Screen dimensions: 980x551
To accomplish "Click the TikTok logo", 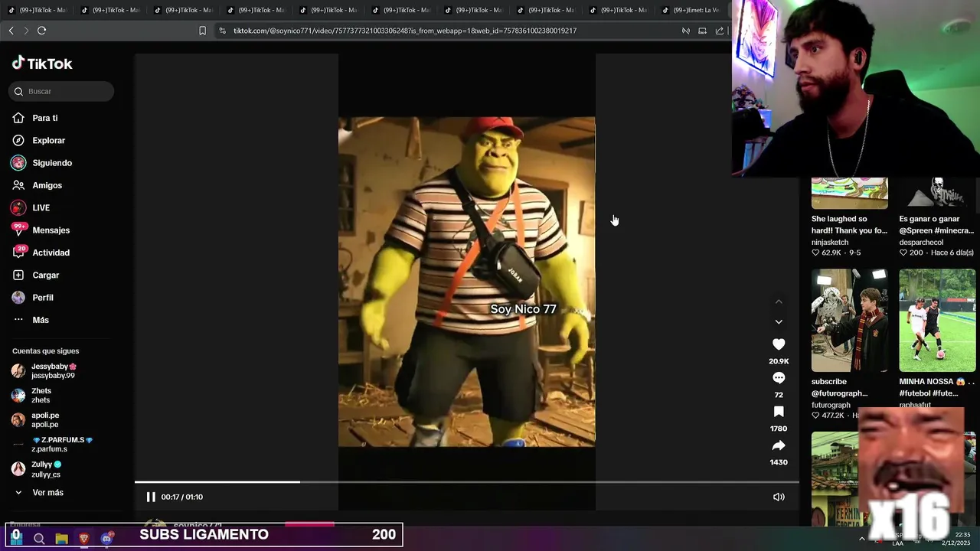I will (42, 64).
